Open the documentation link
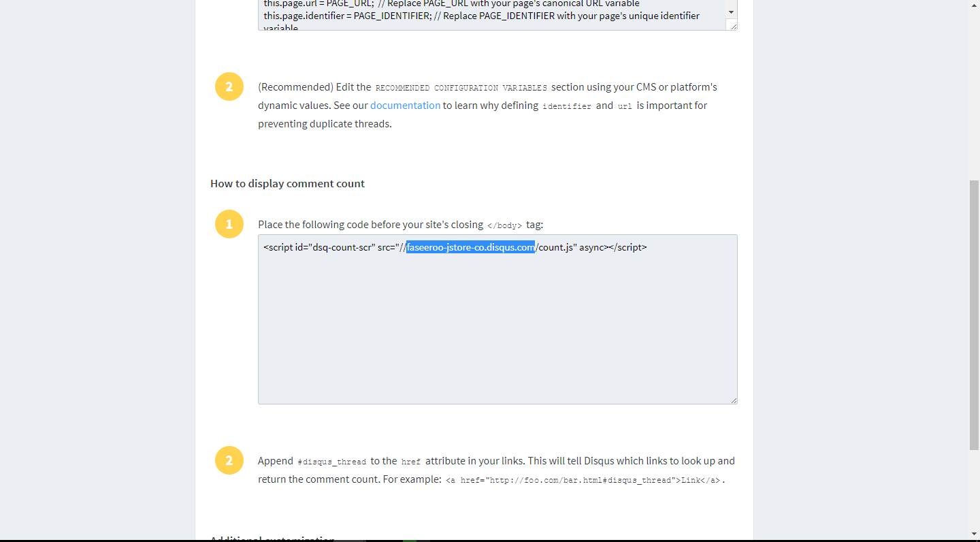This screenshot has height=542, width=980. [x=405, y=106]
